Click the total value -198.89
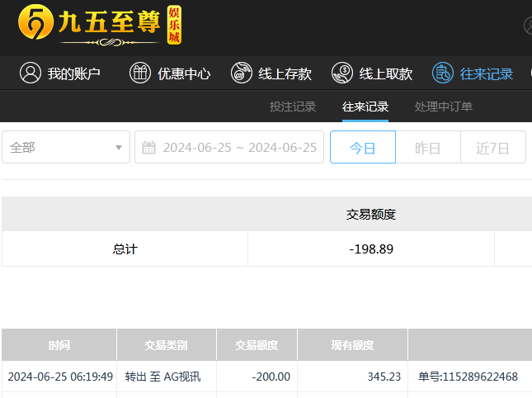Viewport: 532px width, 398px height. point(371,249)
